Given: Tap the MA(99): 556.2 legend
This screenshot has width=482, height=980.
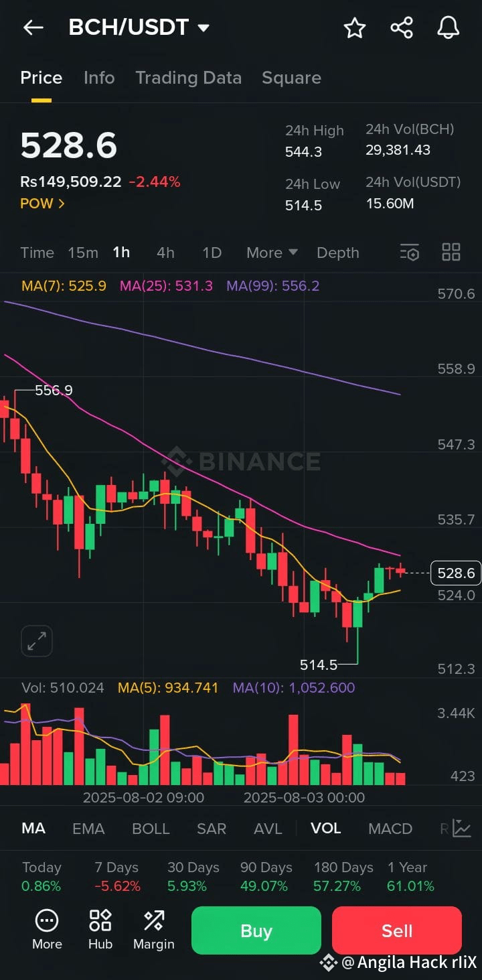Looking at the screenshot, I should point(272,286).
